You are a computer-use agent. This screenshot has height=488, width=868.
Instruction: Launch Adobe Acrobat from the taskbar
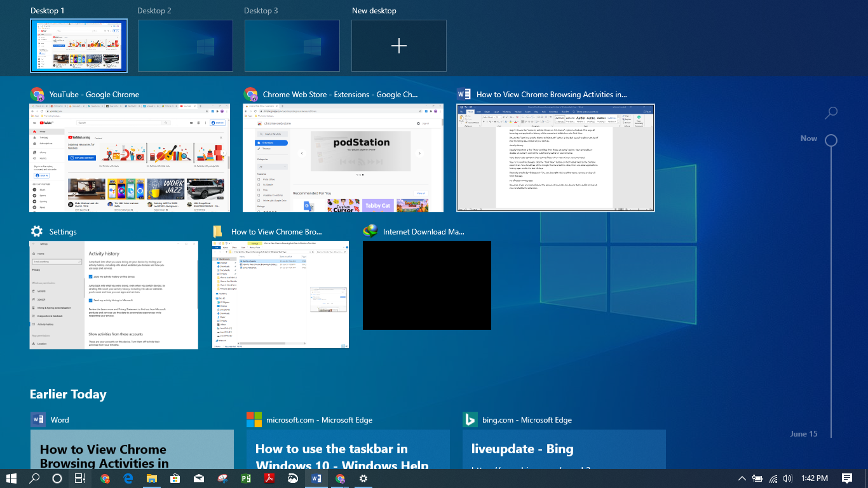tap(269, 478)
